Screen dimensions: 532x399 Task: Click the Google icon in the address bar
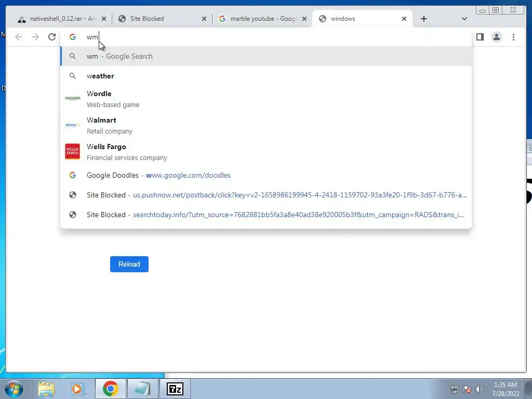(73, 37)
